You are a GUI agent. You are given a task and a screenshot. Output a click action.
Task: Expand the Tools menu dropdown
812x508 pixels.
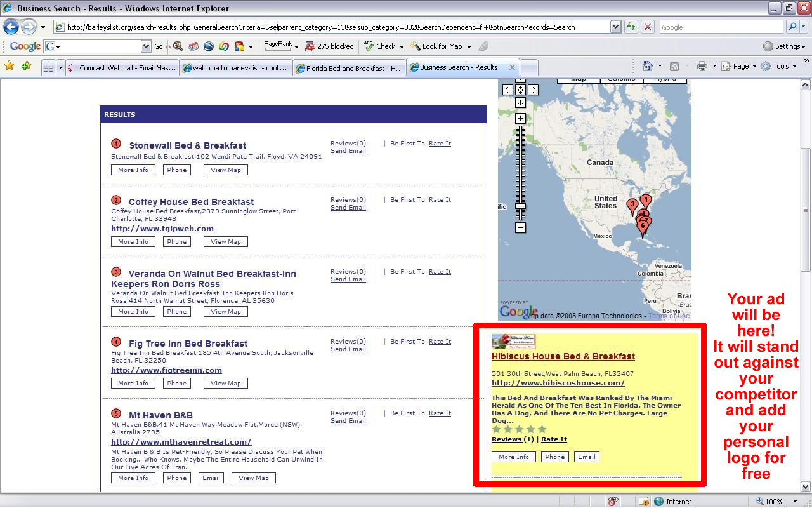pyautogui.click(x=780, y=66)
